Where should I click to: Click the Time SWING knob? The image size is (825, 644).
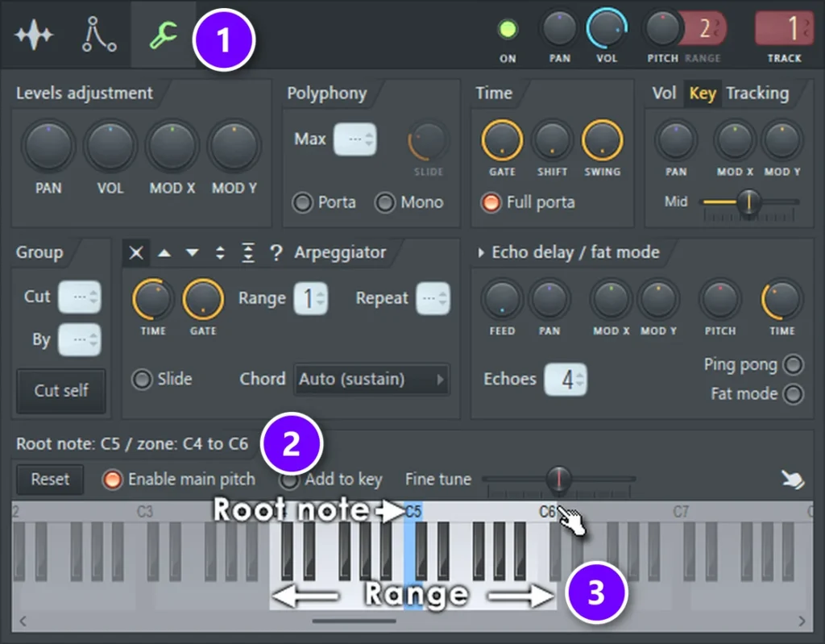(603, 140)
